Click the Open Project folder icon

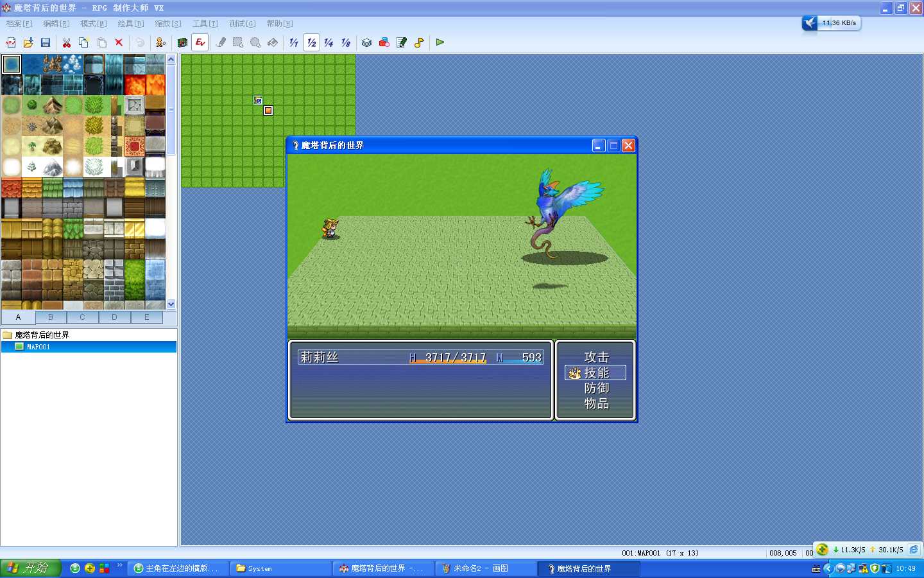28,42
